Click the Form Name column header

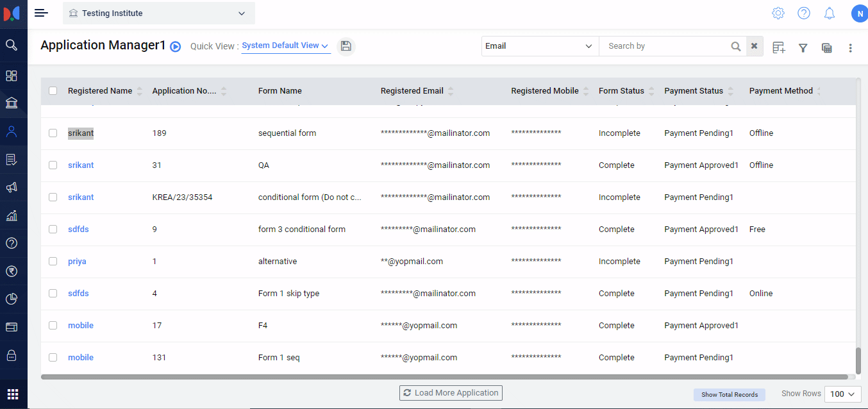pyautogui.click(x=280, y=91)
